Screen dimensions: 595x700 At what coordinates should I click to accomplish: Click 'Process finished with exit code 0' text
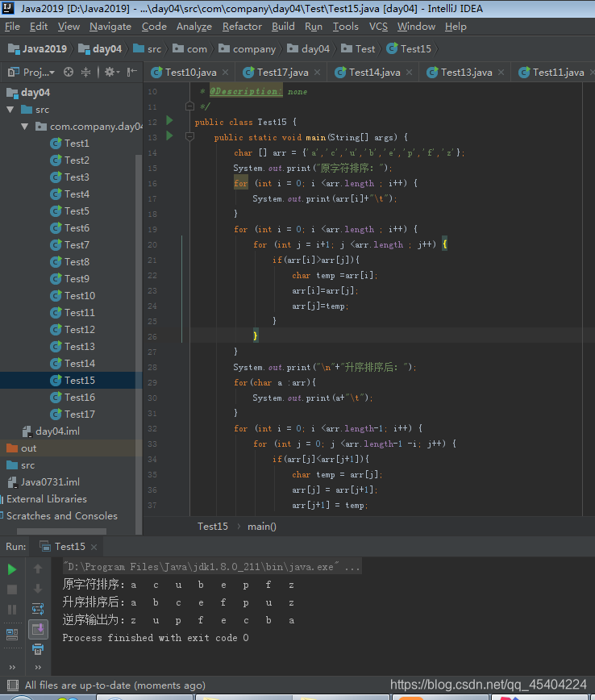156,638
